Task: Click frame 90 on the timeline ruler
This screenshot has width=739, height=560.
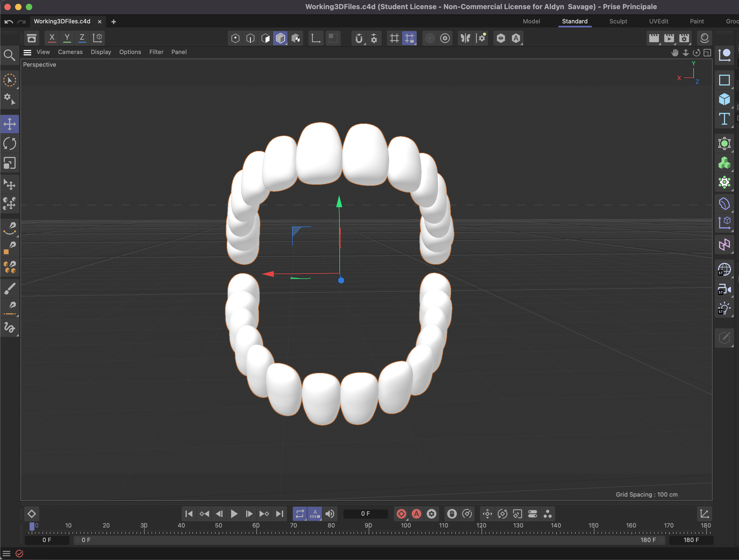Action: click(x=368, y=526)
